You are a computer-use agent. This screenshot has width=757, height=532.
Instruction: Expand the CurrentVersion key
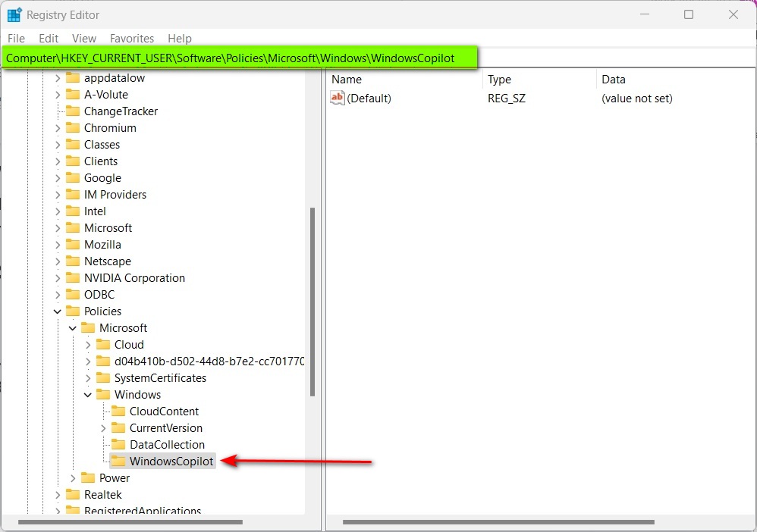pyautogui.click(x=103, y=427)
